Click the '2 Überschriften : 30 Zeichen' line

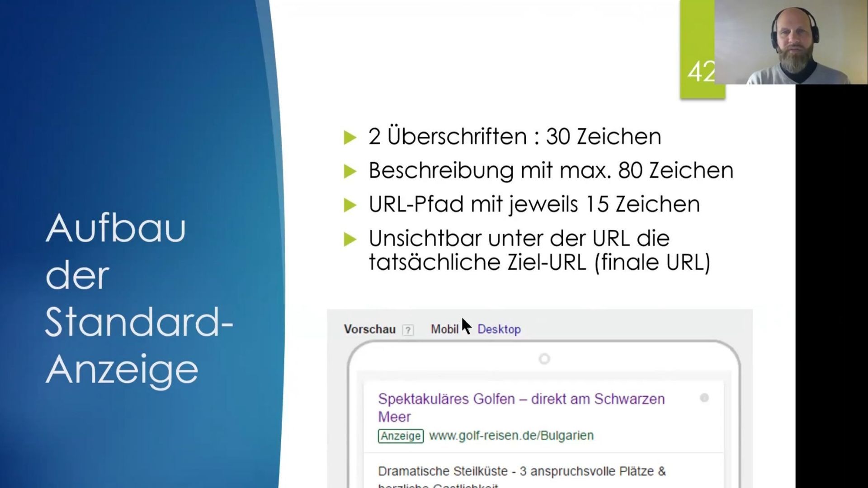coord(514,136)
